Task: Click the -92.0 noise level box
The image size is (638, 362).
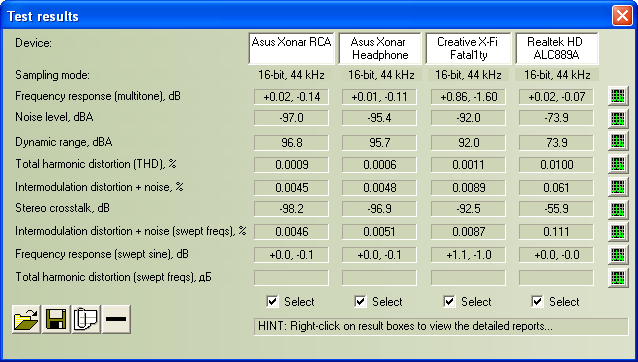Action: point(468,118)
